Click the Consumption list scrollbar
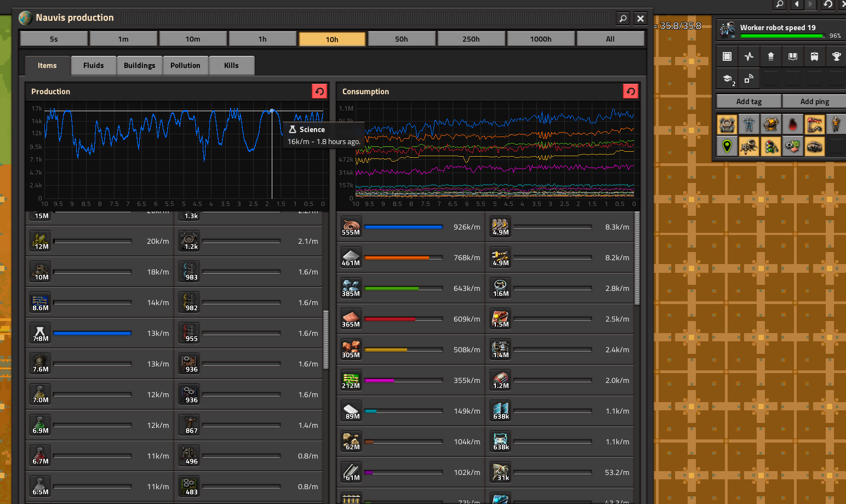 coord(637,258)
